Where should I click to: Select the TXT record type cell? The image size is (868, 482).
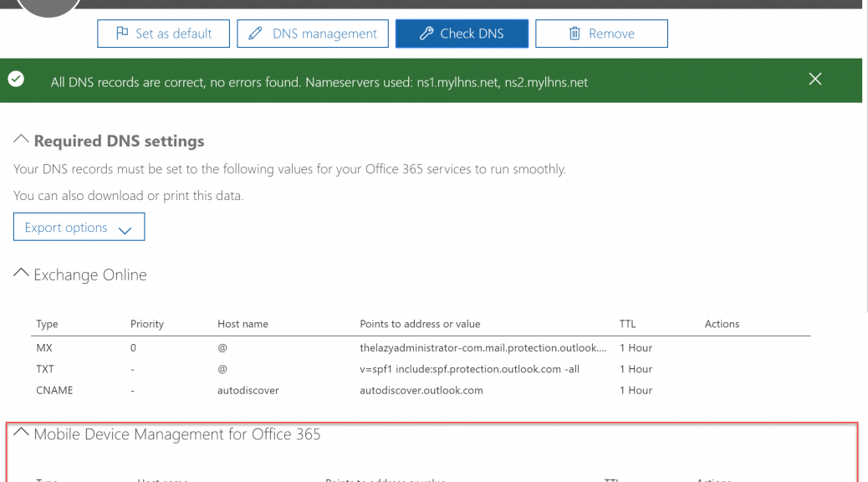pos(45,369)
